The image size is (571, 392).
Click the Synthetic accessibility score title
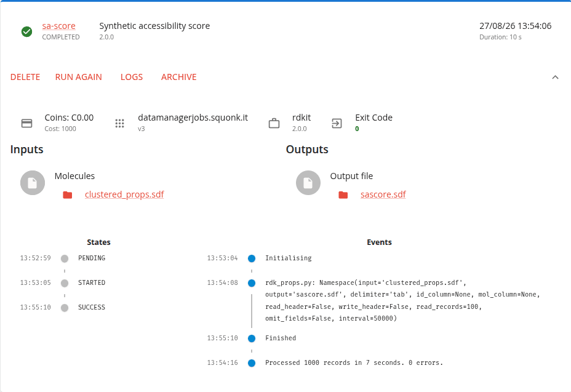click(x=154, y=26)
